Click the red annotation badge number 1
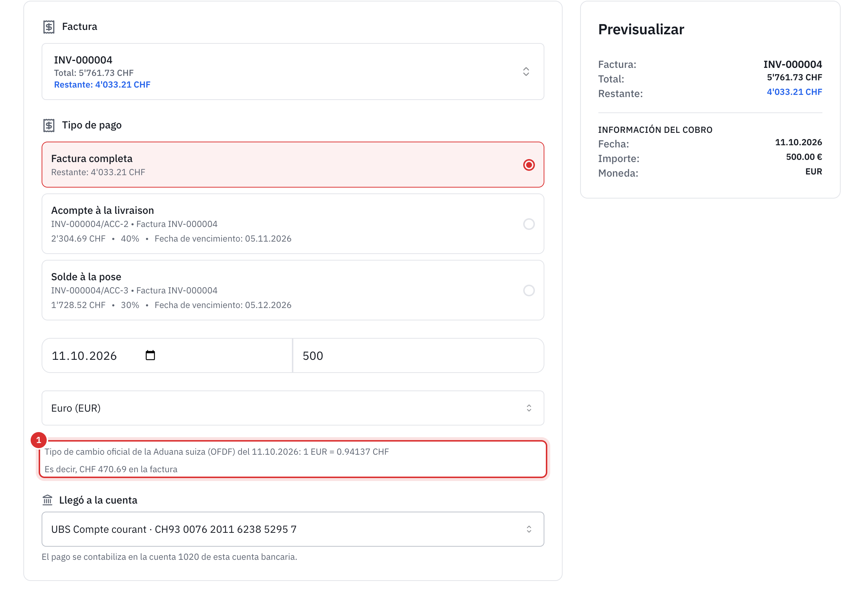Image resolution: width=864 pixels, height=616 pixels. (39, 440)
